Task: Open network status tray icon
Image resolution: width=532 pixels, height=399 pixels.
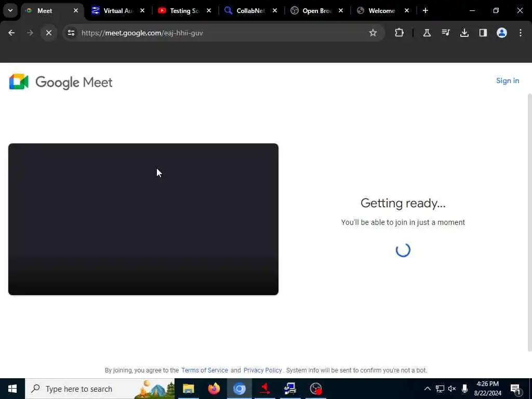Action: (440, 389)
